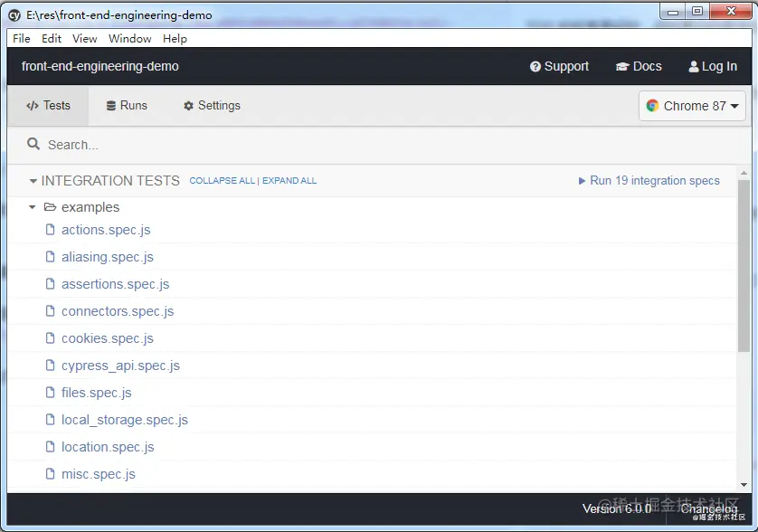
Task: Click the Cypress logo in title bar
Action: (14, 15)
